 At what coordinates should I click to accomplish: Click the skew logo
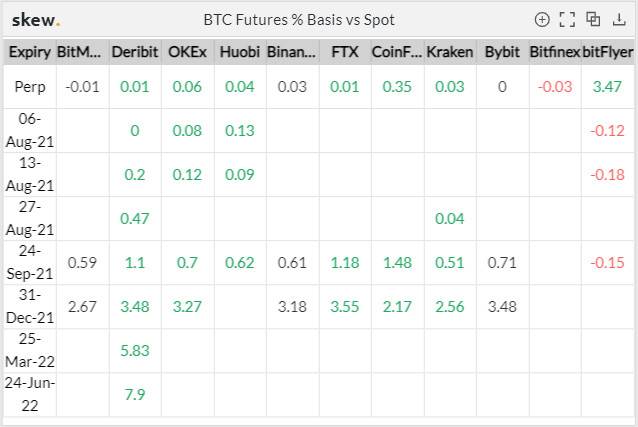(36, 20)
